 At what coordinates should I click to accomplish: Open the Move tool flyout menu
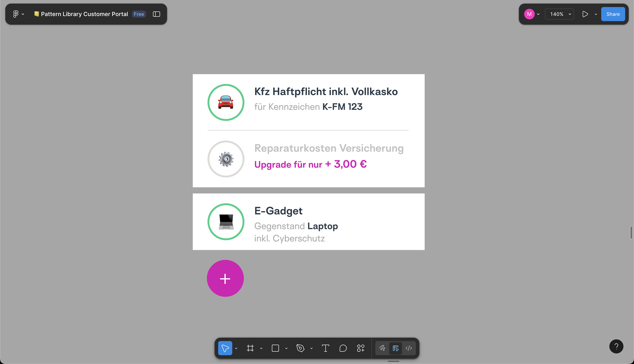[x=236, y=348]
